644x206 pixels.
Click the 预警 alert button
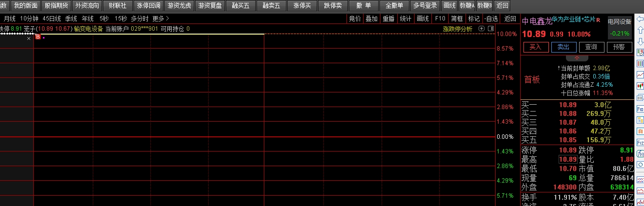(x=619, y=47)
